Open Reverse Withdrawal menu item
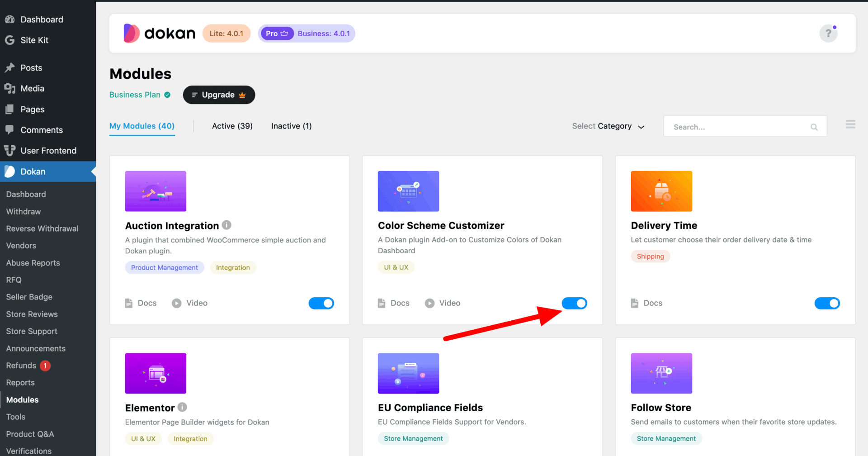This screenshot has width=868, height=456. tap(42, 228)
